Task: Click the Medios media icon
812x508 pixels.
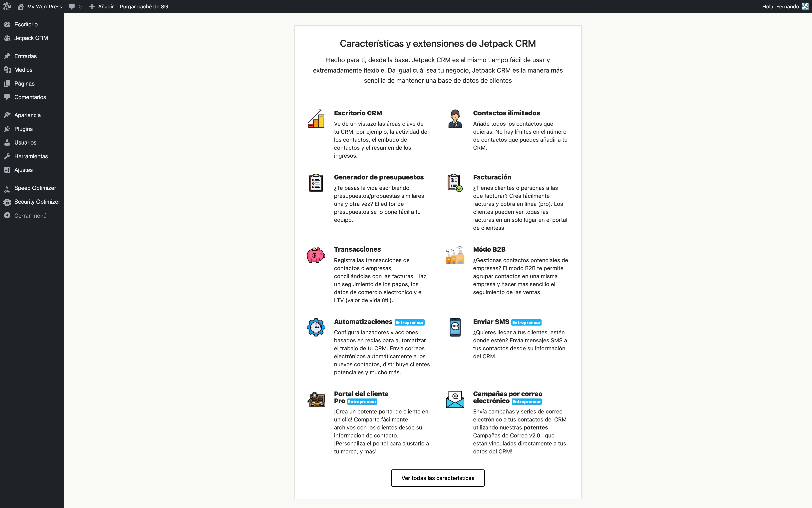Action: point(7,70)
